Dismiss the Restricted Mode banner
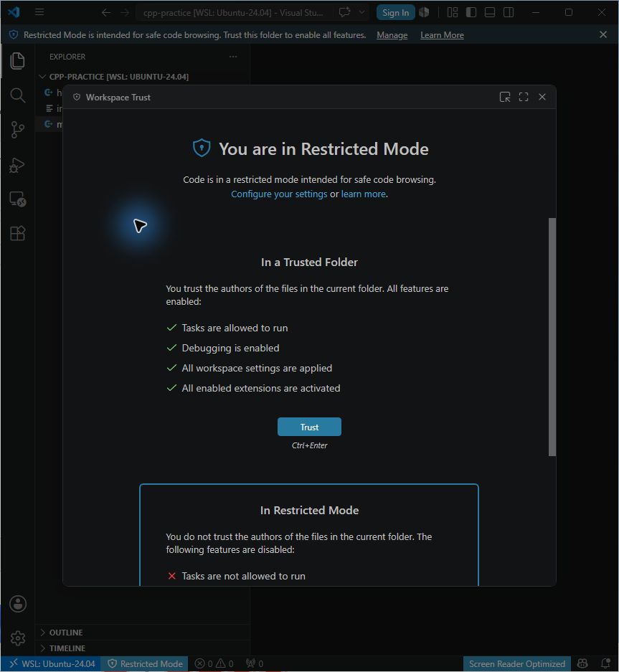 (x=603, y=34)
